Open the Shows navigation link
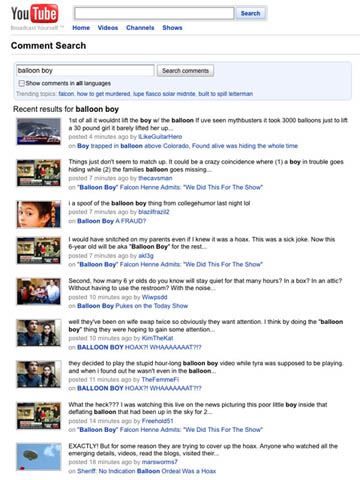 pos(172,28)
